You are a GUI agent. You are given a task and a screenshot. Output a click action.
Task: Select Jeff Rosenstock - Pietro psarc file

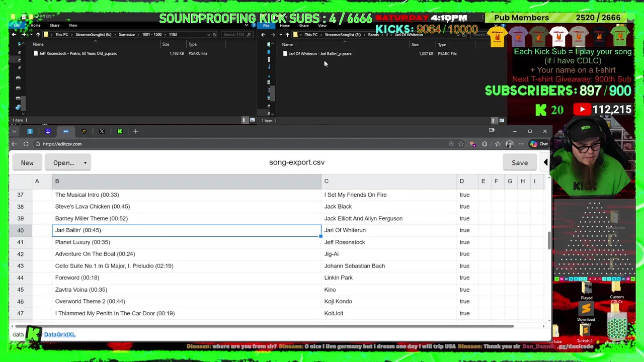tap(78, 53)
